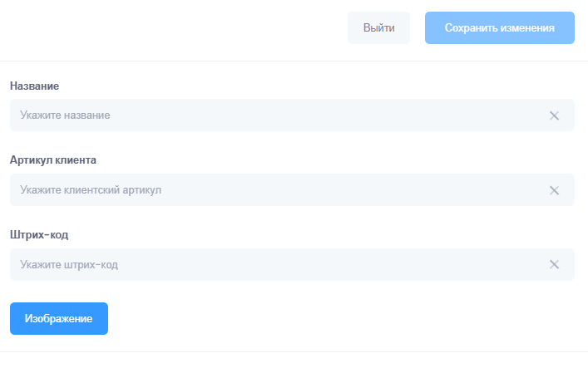
Task: Click the Штрих-код label text
Action: [x=39, y=235]
